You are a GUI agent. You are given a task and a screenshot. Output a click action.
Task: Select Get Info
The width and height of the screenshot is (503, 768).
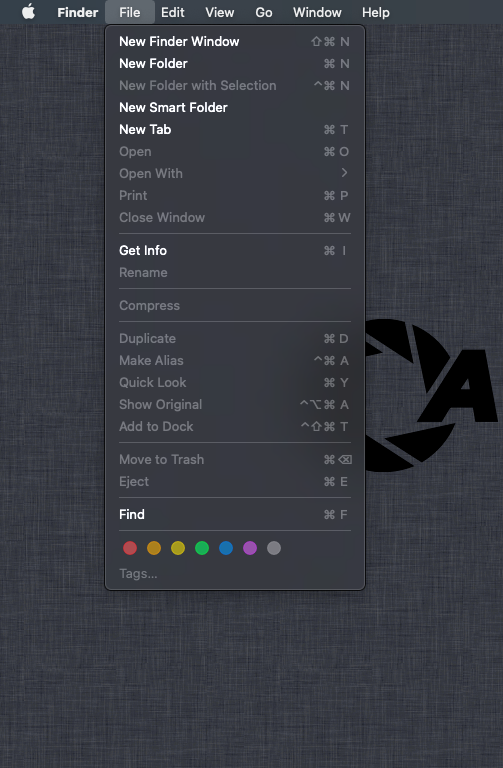coord(235,251)
